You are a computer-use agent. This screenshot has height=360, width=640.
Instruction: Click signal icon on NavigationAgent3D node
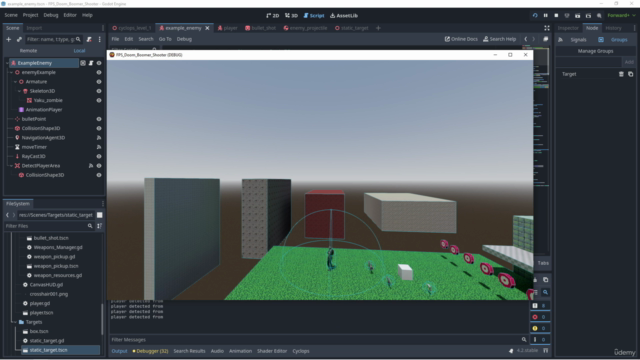pyautogui.click(x=99, y=138)
